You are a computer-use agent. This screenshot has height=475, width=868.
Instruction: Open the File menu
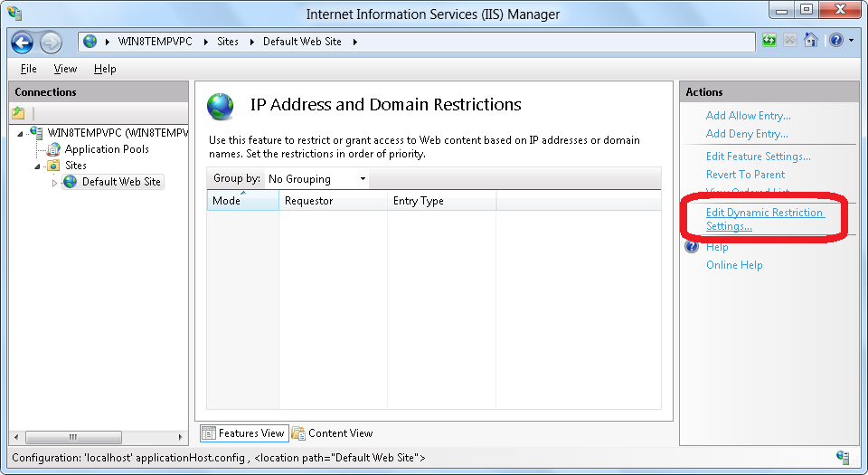point(28,69)
